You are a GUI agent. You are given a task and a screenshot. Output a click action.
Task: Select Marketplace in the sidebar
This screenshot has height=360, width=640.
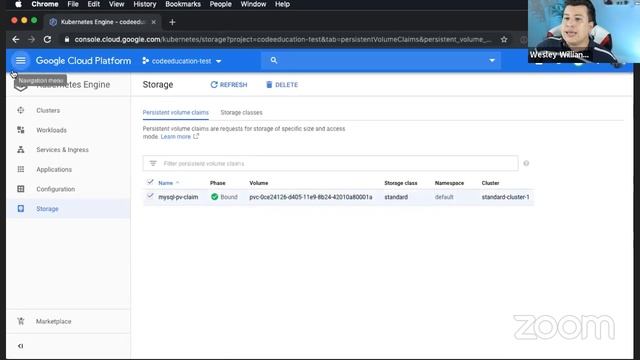[53, 321]
